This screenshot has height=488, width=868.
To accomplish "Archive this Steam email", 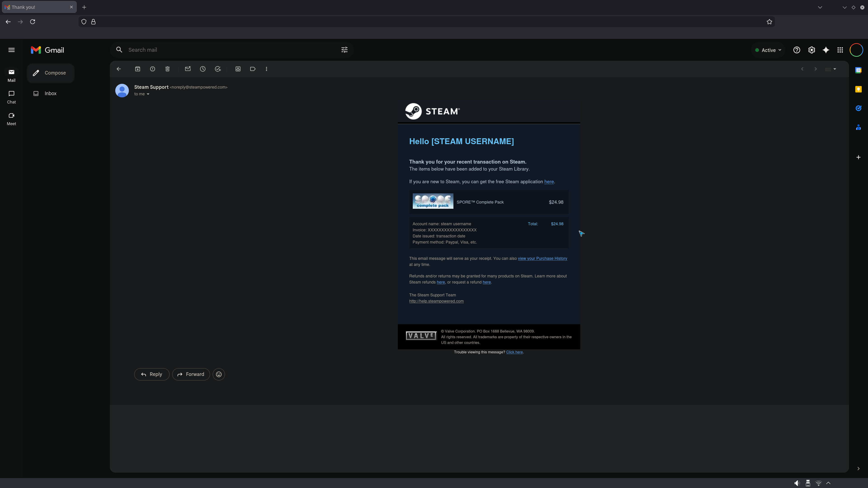I will (x=137, y=69).
